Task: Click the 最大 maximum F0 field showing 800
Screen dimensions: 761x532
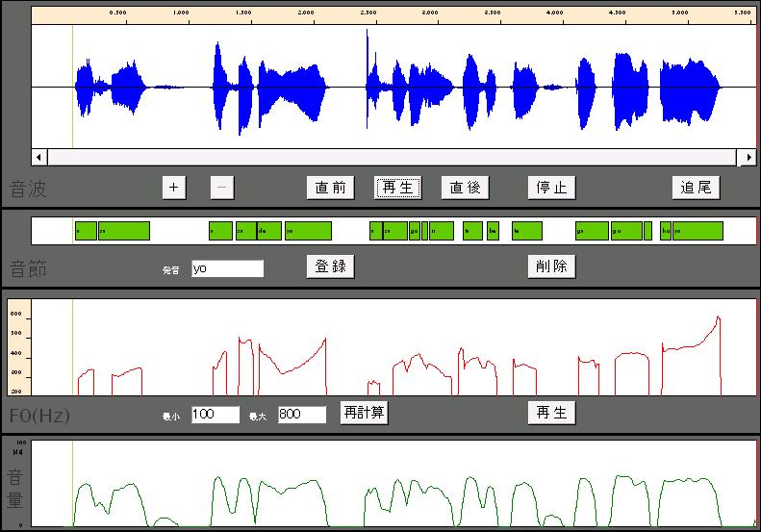Action: click(x=302, y=415)
